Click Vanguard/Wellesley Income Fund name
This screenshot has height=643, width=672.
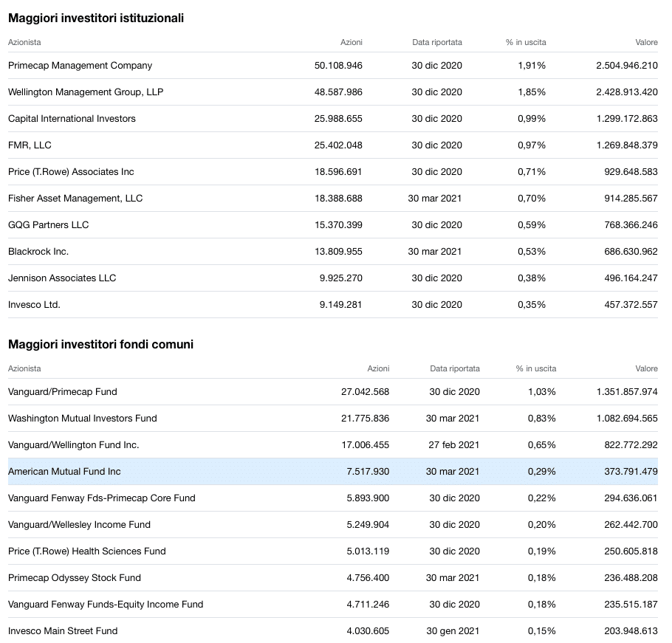pos(79,525)
